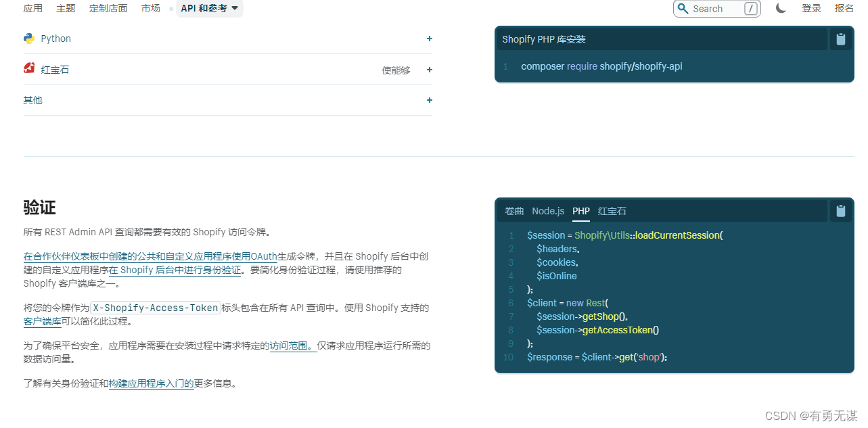868x428 pixels.
Task: Switch to the Node.js code tab
Action: [548, 211]
